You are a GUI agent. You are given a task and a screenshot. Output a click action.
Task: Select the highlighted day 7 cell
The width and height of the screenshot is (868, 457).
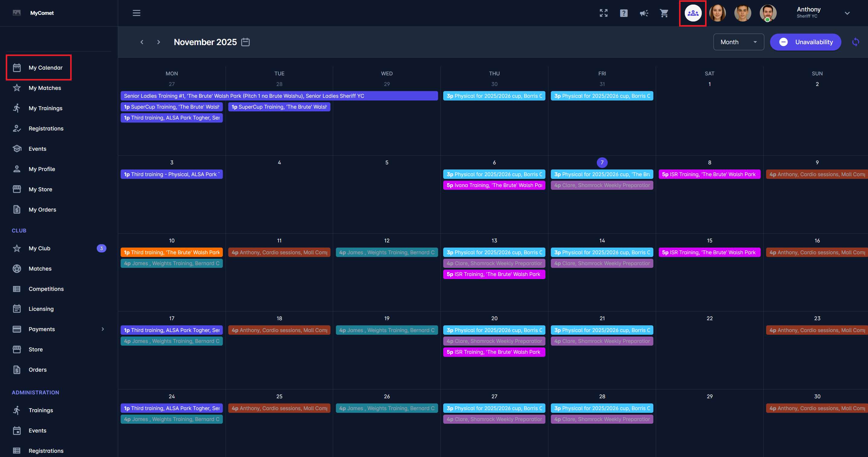(602, 163)
